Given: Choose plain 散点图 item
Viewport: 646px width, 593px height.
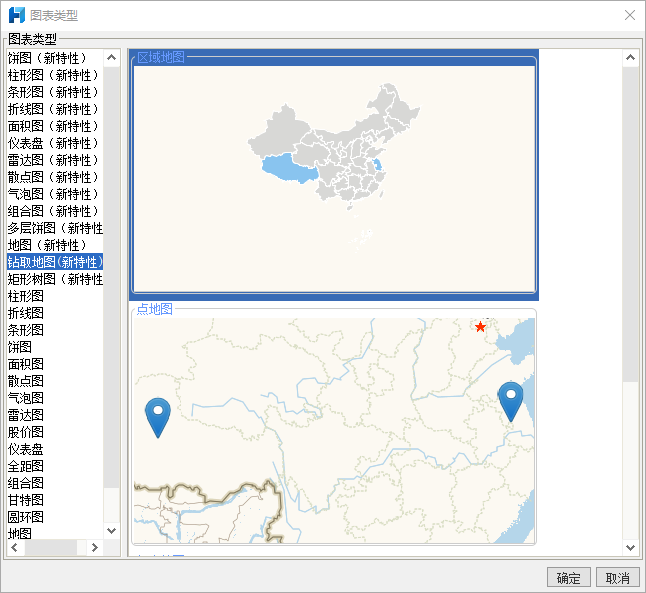Looking at the screenshot, I should (55, 381).
